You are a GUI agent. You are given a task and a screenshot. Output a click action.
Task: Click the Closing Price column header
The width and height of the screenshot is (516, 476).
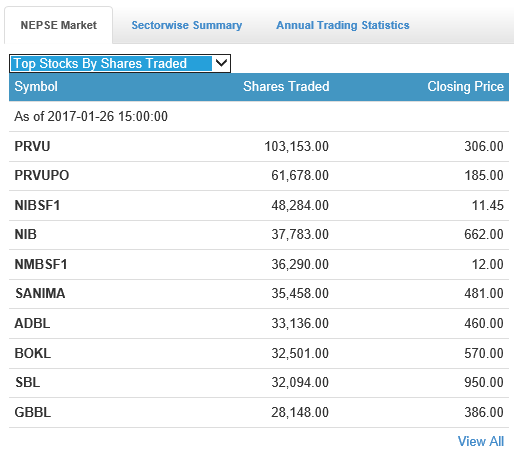[x=465, y=86]
